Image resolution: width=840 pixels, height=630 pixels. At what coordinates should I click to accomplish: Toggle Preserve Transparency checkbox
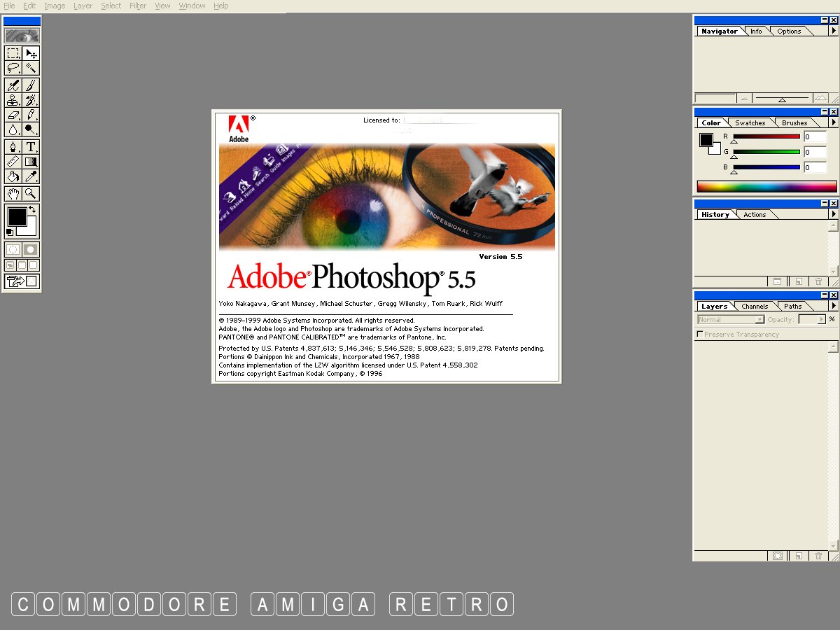(700, 335)
